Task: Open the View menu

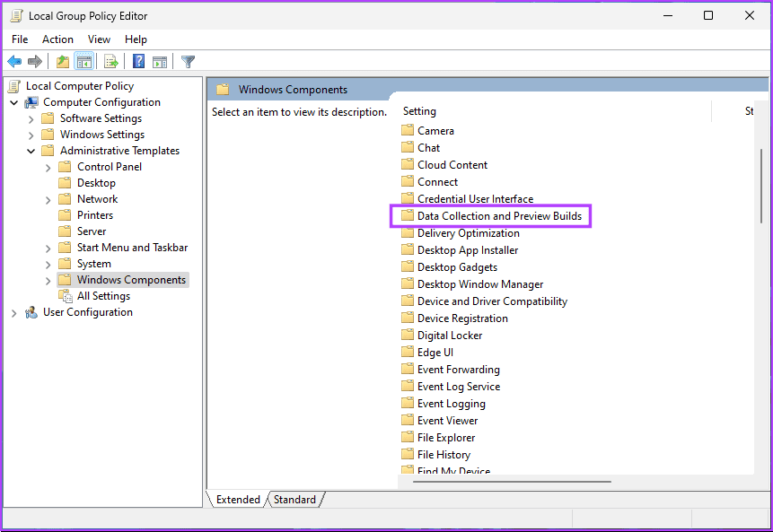Action: tap(99, 39)
